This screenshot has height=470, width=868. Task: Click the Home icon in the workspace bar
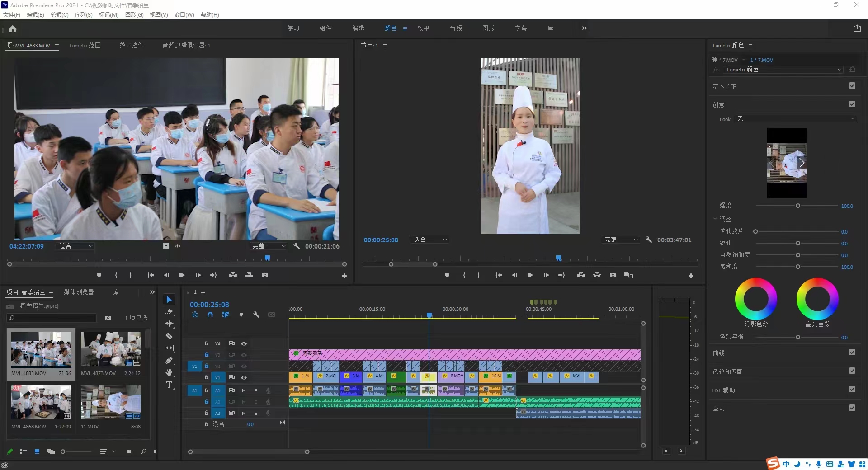(13, 28)
